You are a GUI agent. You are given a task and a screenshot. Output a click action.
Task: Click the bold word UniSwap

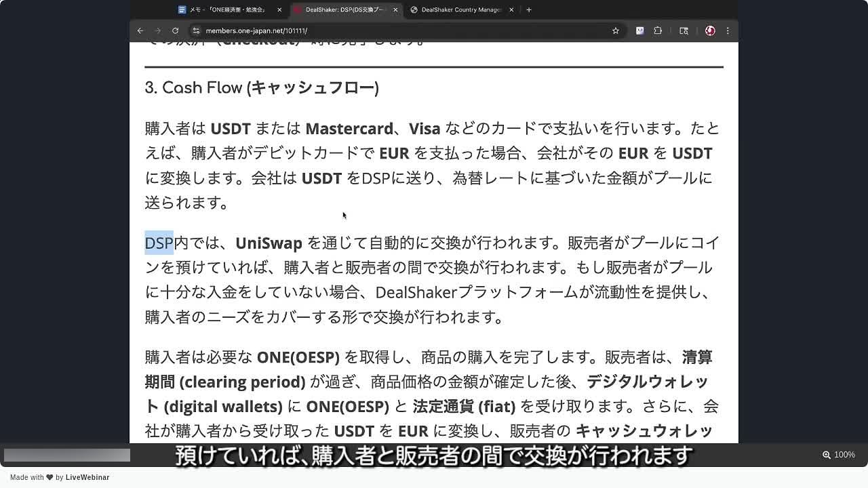pos(269,243)
